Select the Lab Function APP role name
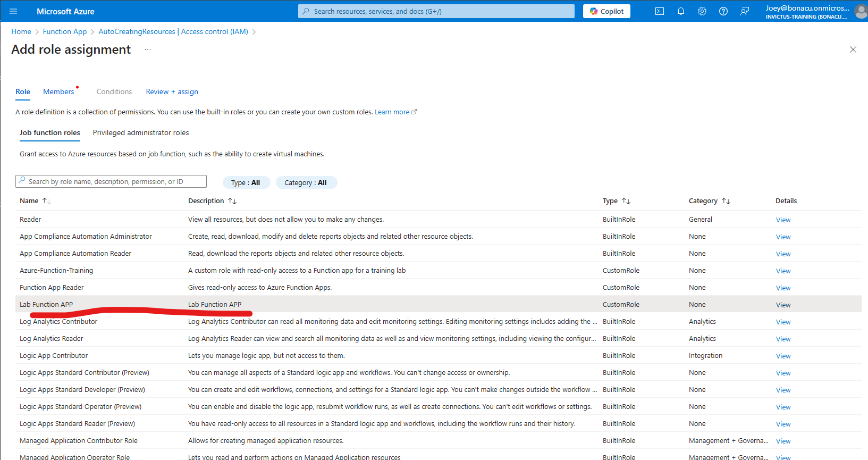Image resolution: width=868 pixels, height=460 pixels. 46,304
